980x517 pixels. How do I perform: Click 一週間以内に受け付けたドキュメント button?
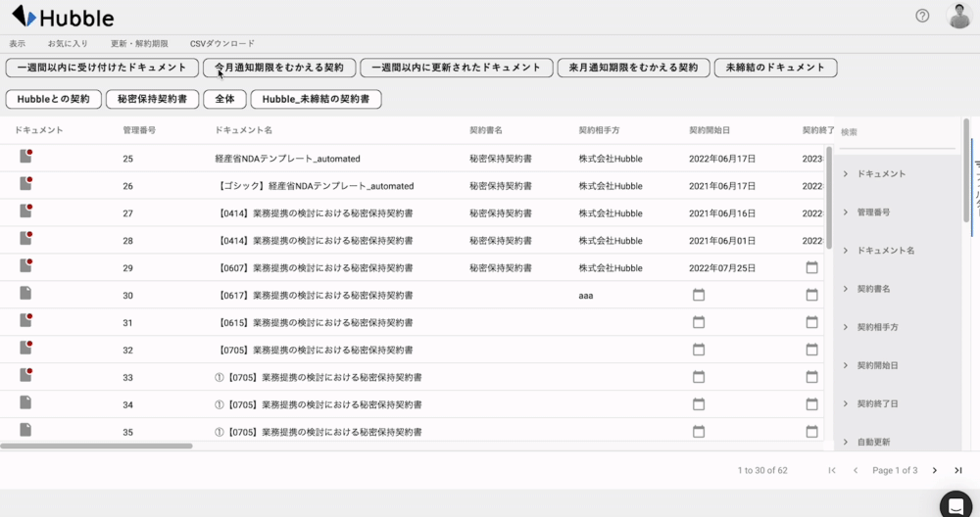(x=102, y=68)
